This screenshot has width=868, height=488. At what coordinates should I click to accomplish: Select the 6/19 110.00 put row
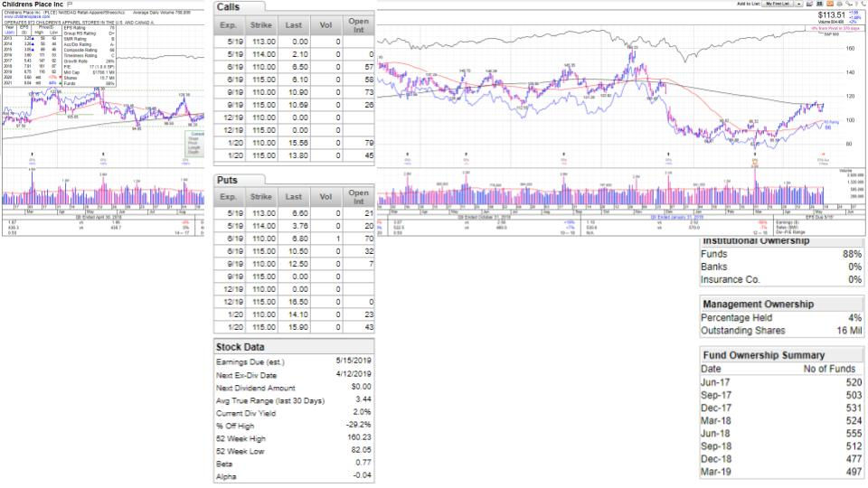click(x=294, y=239)
